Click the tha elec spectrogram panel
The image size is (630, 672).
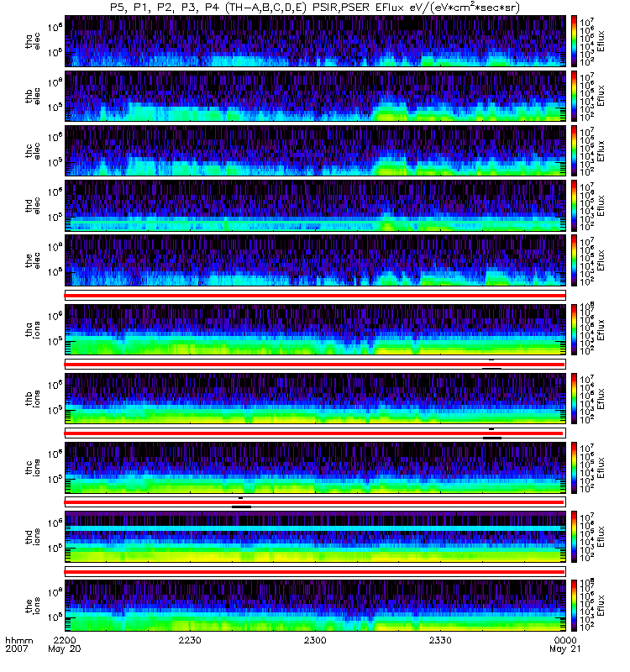315,41
